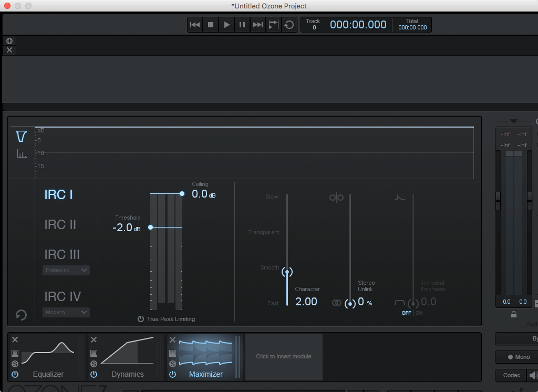Click the left output gain fader handle
The image size is (538, 392).
point(498,200)
